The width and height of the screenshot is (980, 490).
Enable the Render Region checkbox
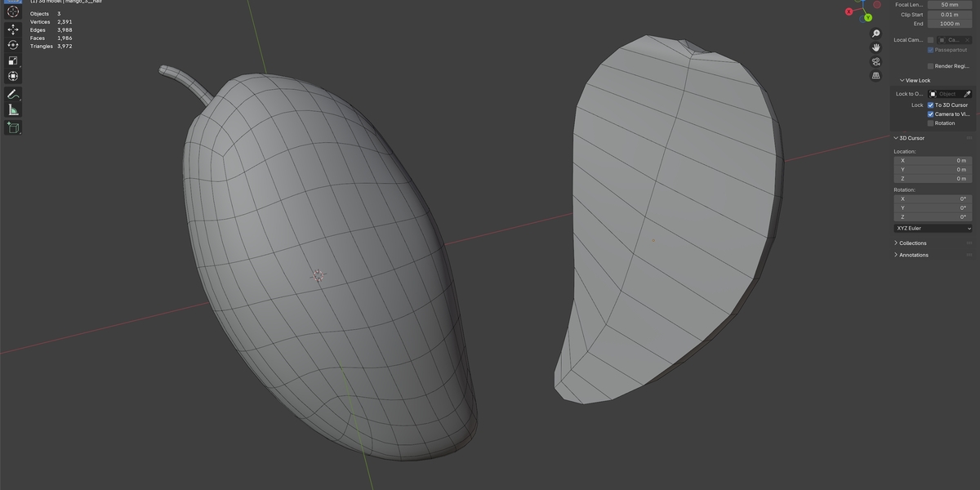(x=930, y=66)
